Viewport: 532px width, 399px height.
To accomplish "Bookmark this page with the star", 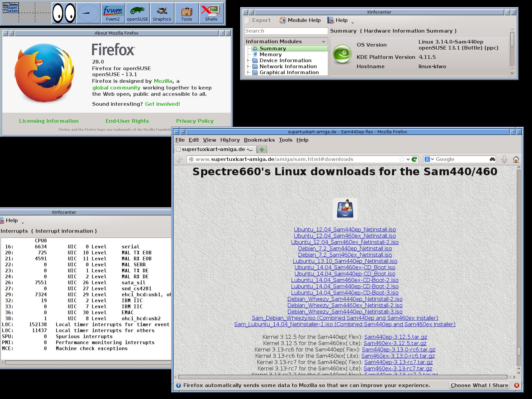I will coord(402,159).
